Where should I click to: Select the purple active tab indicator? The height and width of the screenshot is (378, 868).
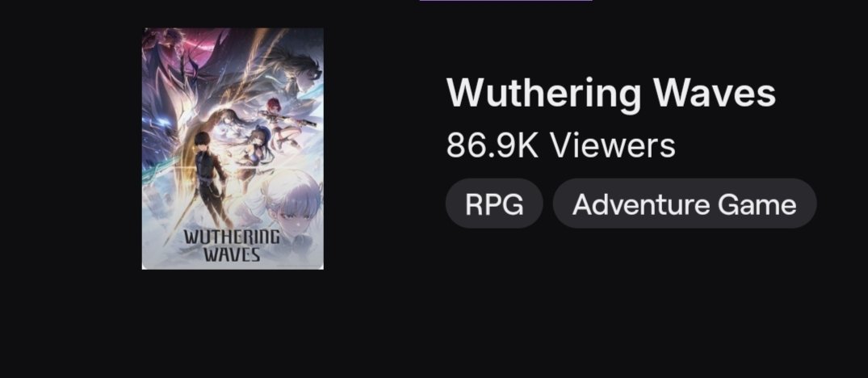click(506, 1)
